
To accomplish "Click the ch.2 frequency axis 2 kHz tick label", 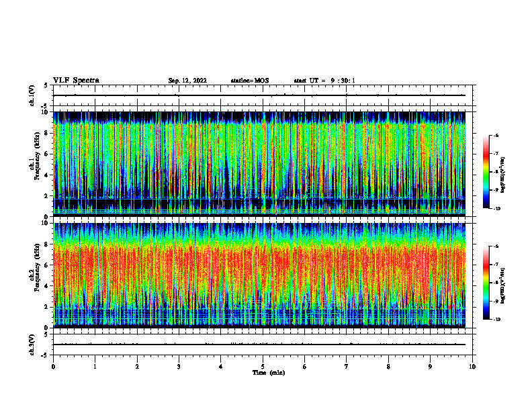I will pyautogui.click(x=47, y=307).
